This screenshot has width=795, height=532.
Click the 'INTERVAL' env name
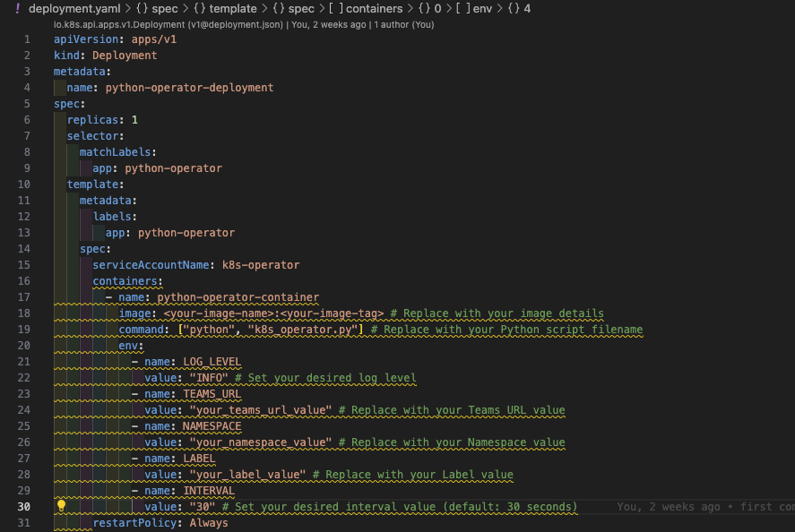[209, 491]
